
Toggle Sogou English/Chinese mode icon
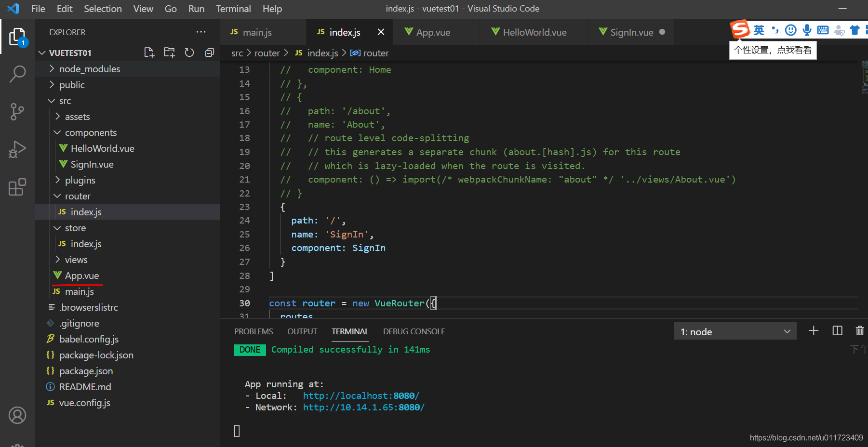click(759, 30)
